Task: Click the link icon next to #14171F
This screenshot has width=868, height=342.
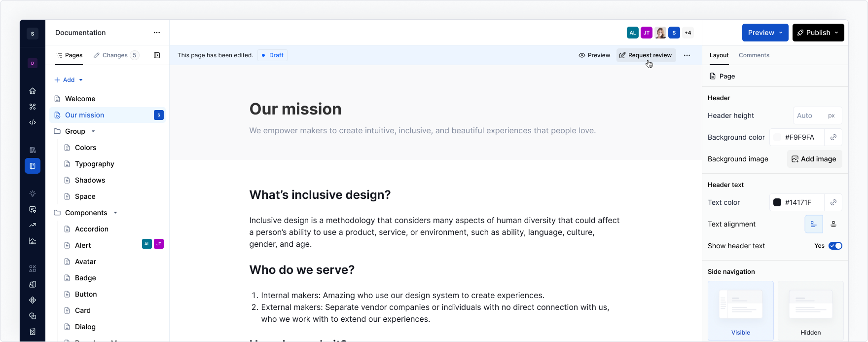Action: click(833, 202)
